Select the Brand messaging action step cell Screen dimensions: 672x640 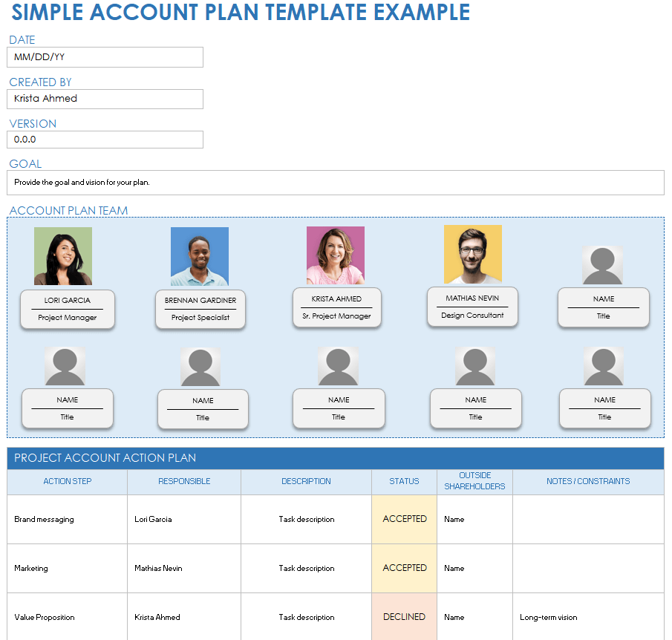68,519
